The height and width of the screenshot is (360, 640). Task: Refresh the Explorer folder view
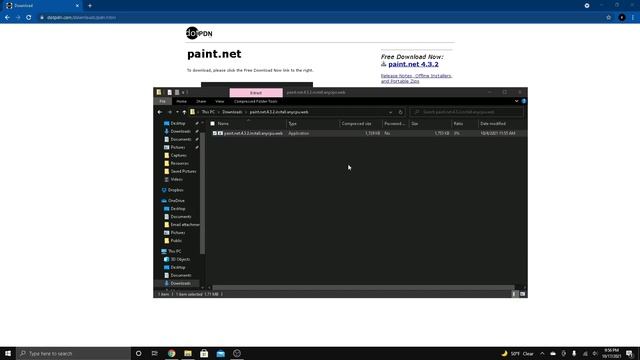[x=400, y=112]
